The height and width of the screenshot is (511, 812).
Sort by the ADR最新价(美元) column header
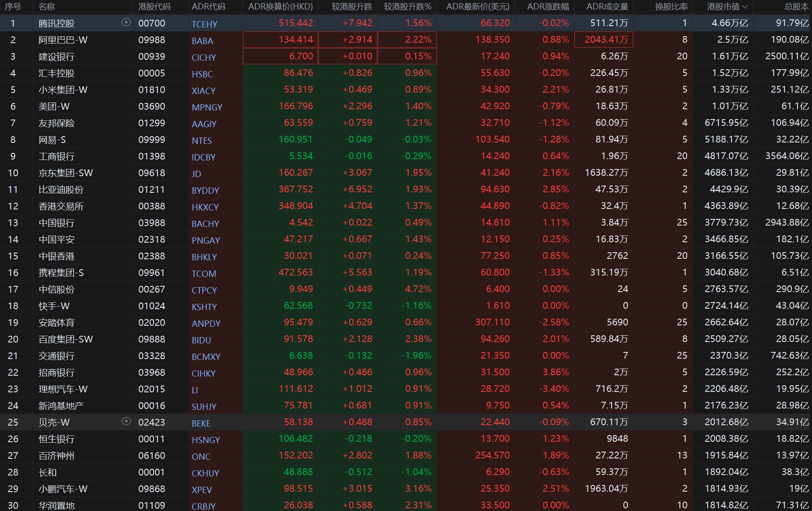[x=478, y=7]
